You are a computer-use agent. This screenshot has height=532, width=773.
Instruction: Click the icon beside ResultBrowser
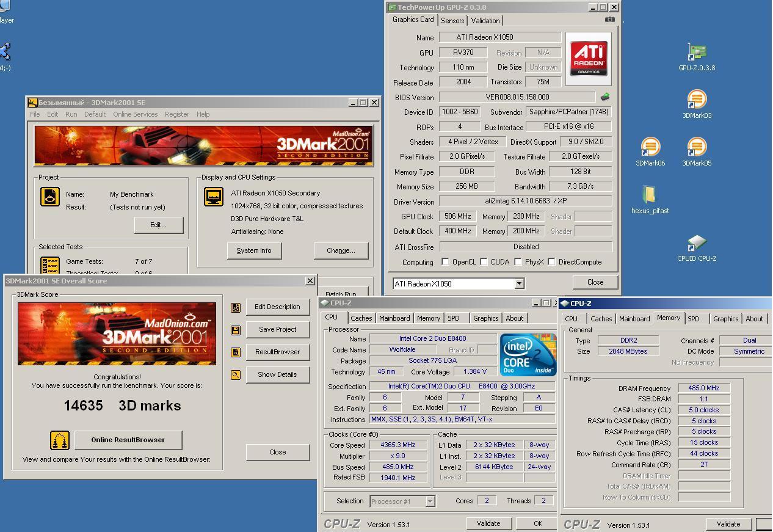[236, 352]
